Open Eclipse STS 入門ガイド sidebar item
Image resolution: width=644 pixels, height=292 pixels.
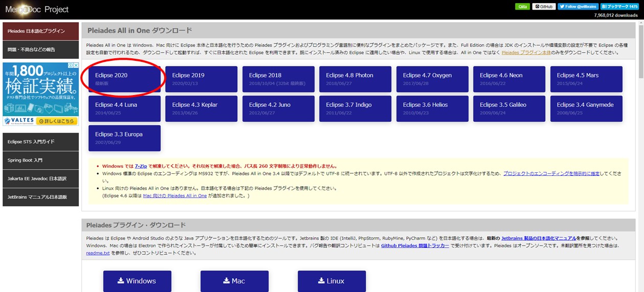coord(41,142)
